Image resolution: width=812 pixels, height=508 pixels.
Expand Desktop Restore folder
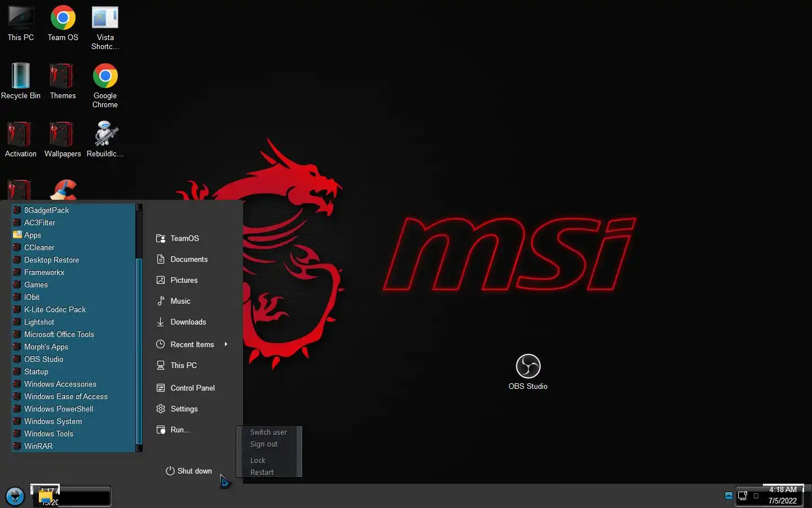[x=74, y=260]
